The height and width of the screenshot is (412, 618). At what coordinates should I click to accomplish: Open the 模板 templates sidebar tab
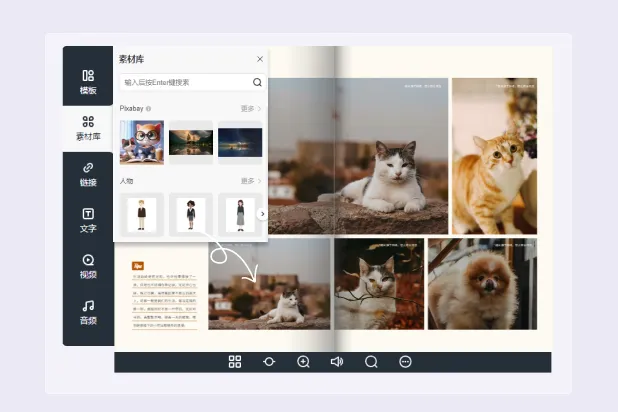(x=88, y=82)
